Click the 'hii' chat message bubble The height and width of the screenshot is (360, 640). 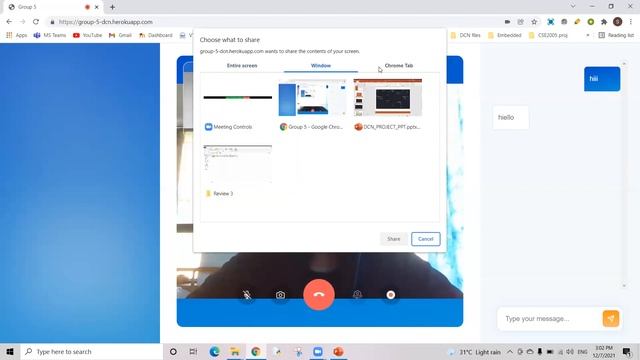602,79
